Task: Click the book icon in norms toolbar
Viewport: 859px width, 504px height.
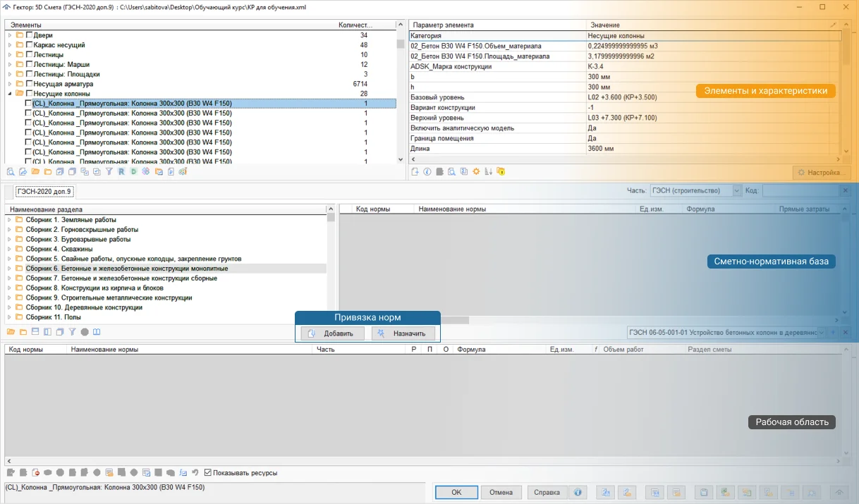Action: pos(97,332)
